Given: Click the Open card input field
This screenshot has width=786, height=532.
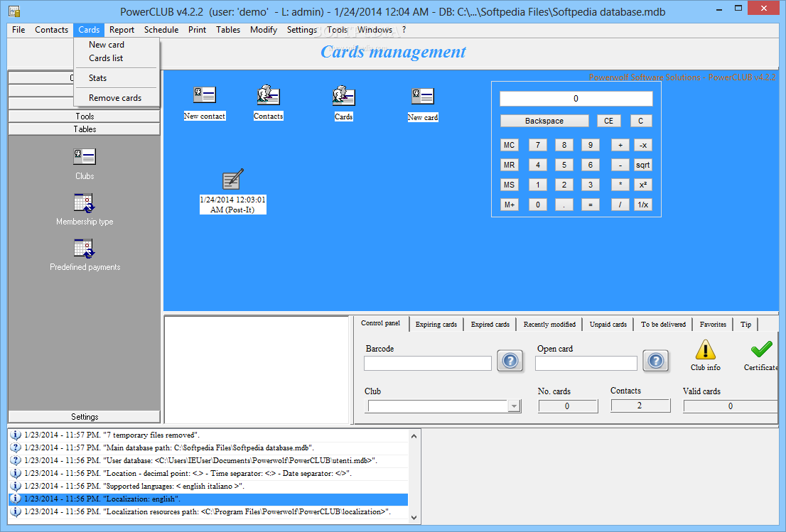Looking at the screenshot, I should [586, 363].
